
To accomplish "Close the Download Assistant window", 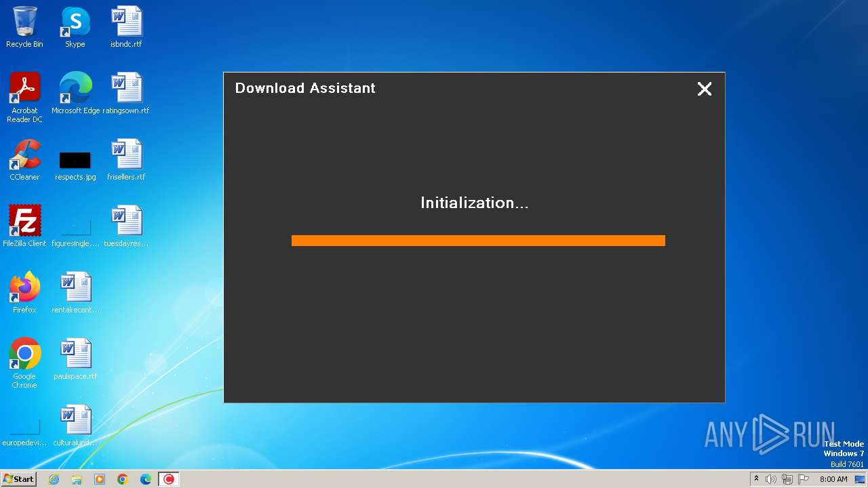I will click(705, 89).
